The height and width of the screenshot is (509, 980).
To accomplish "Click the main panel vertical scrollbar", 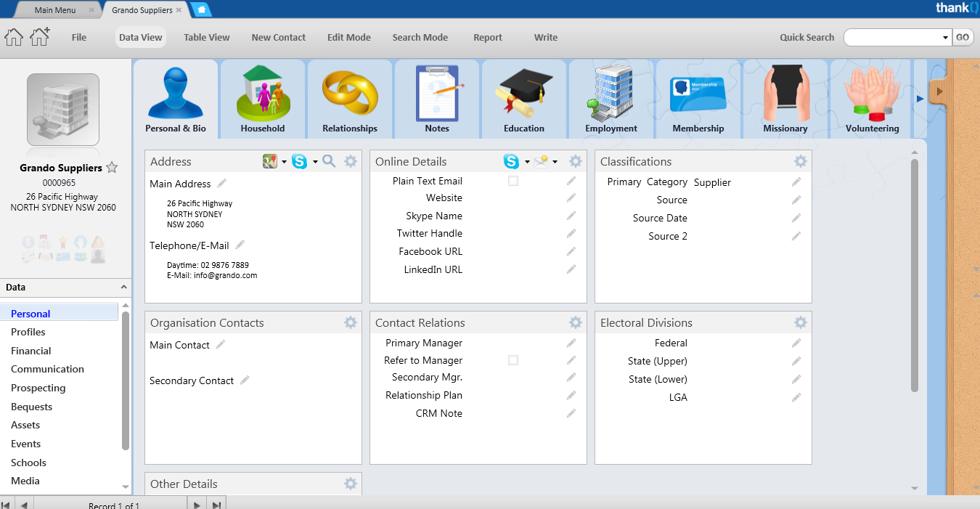I will coord(915,276).
